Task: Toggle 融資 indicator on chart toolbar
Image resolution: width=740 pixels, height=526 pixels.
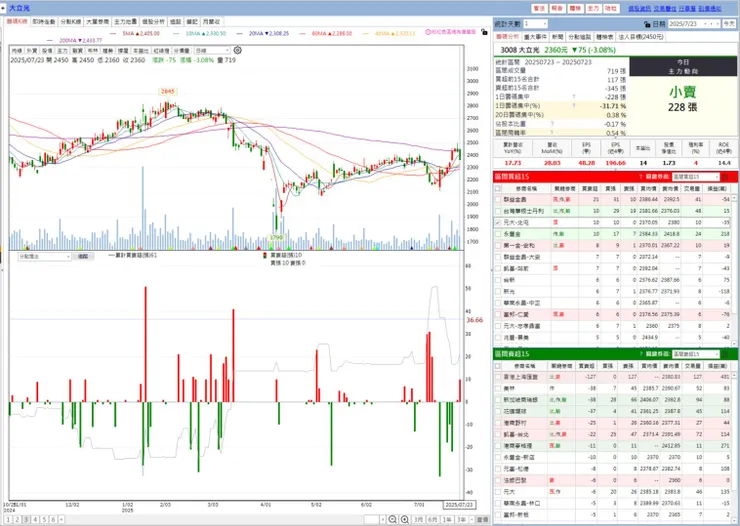Action: [77, 50]
